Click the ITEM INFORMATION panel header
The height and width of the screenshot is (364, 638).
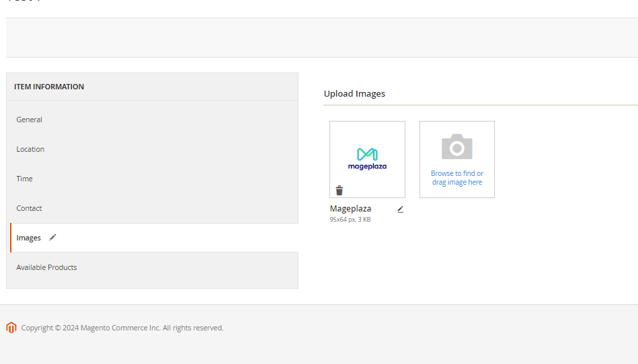click(49, 87)
